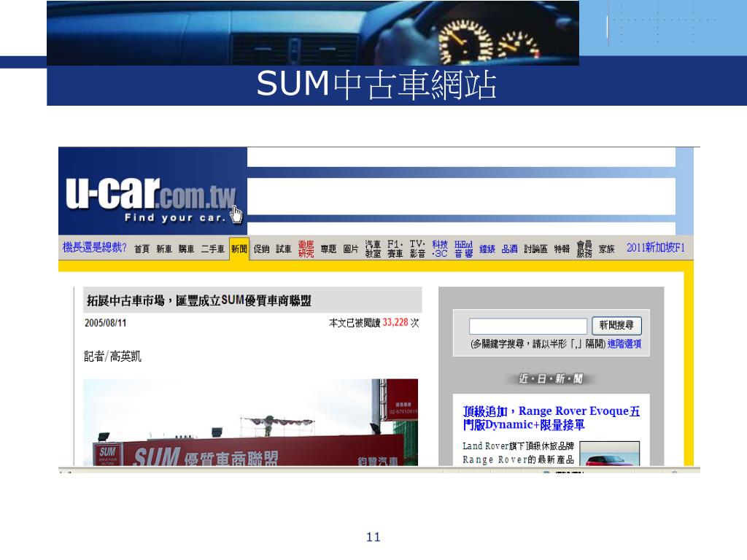Open the 討論區 navigation item
This screenshot has height=560, width=747.
click(x=535, y=249)
